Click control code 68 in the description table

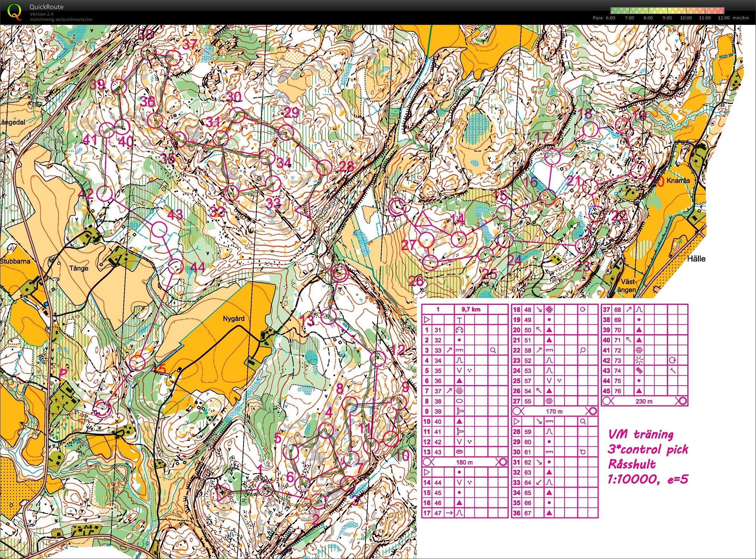coord(617,310)
